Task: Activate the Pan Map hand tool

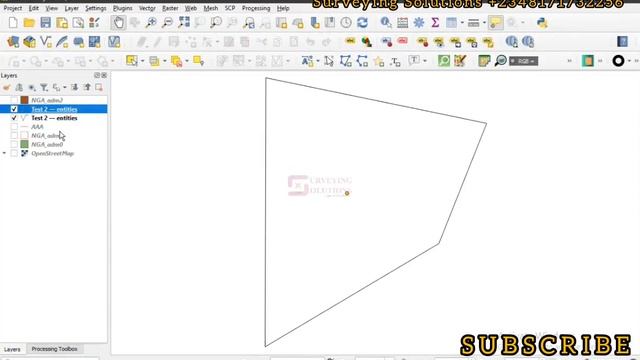Action: click(x=118, y=22)
